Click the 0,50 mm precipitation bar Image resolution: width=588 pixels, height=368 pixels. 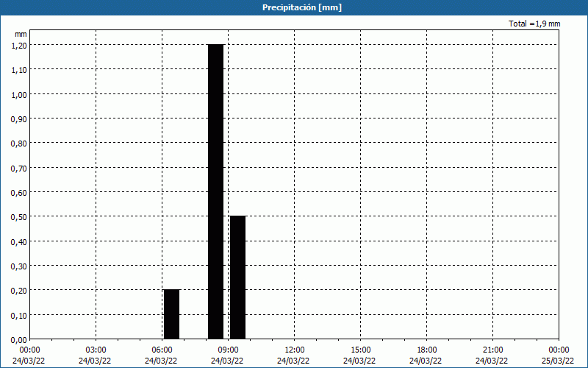[237, 277]
